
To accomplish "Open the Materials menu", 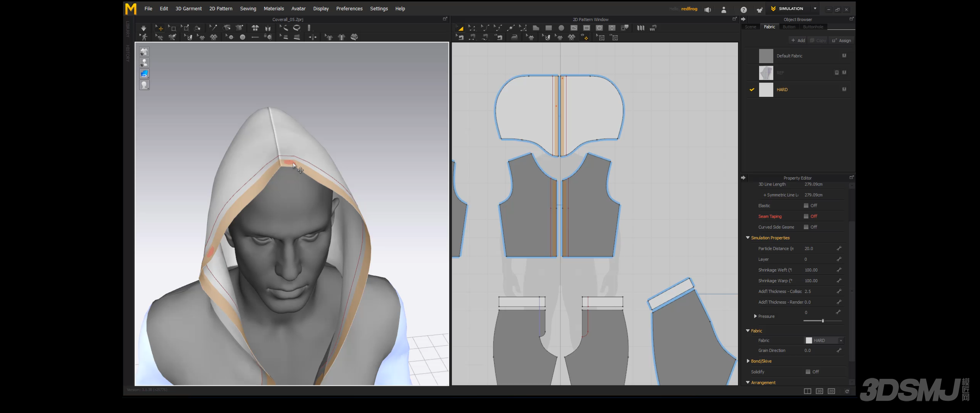I will (274, 8).
